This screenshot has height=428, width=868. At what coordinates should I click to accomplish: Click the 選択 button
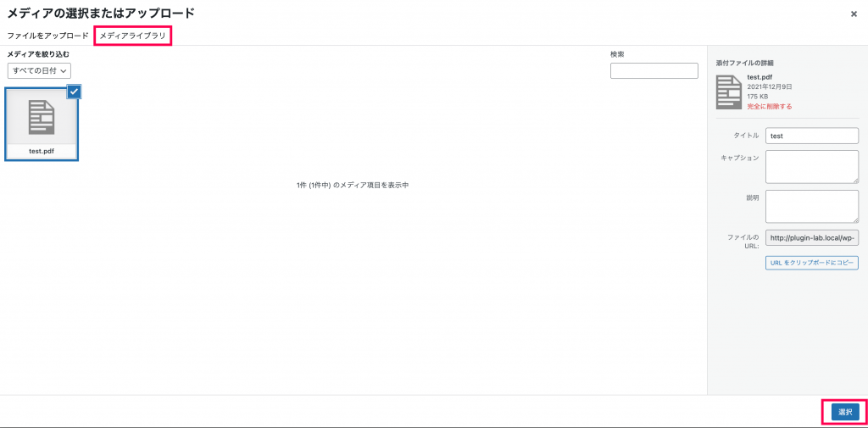845,412
